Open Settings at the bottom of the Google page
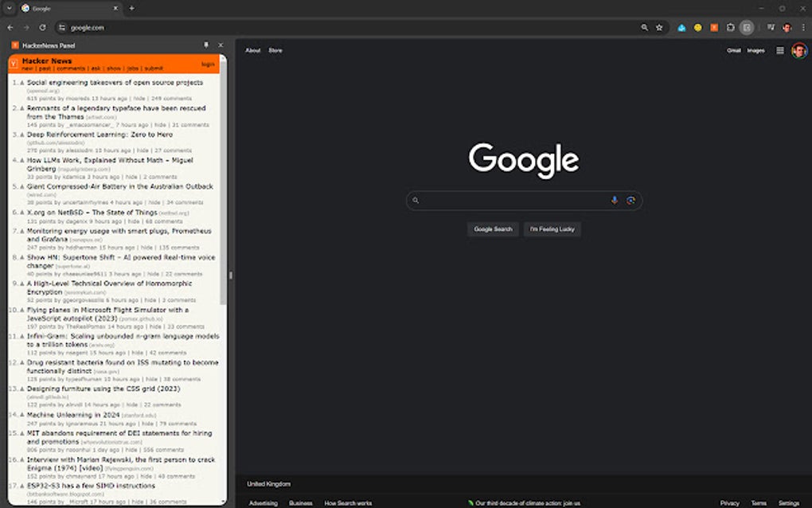Image resolution: width=812 pixels, height=508 pixels. coord(788,502)
